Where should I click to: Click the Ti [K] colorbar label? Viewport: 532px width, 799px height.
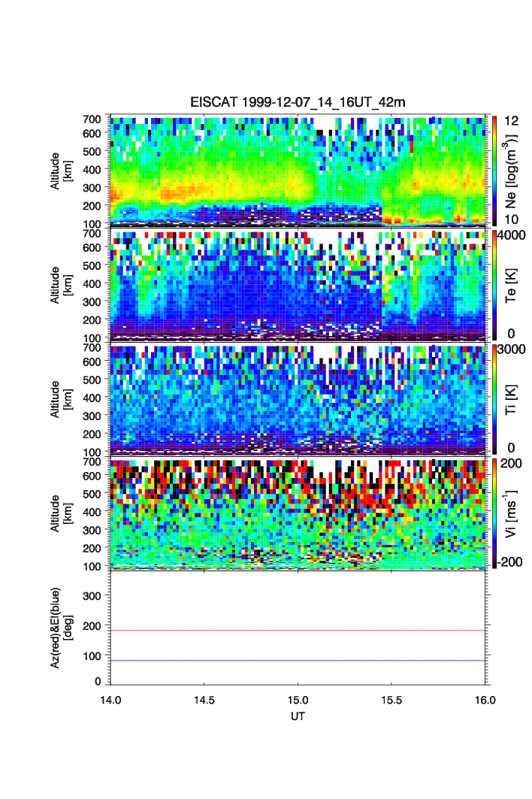(x=513, y=398)
